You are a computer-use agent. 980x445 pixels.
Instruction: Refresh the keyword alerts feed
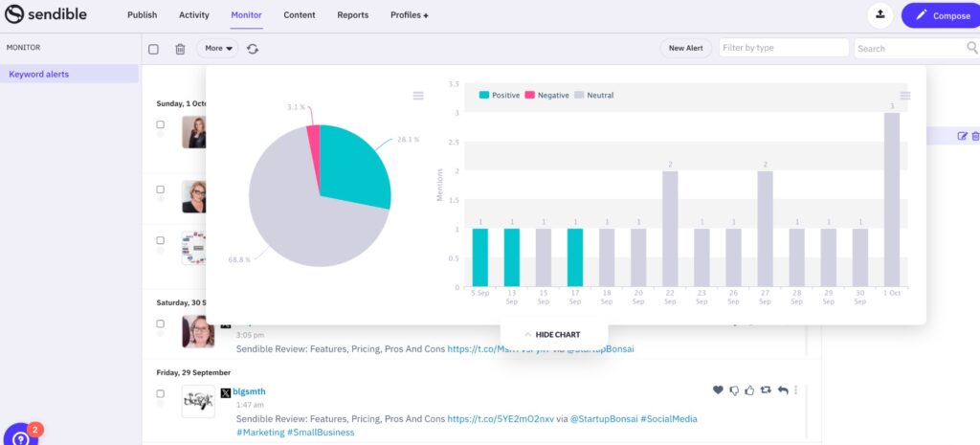click(253, 49)
